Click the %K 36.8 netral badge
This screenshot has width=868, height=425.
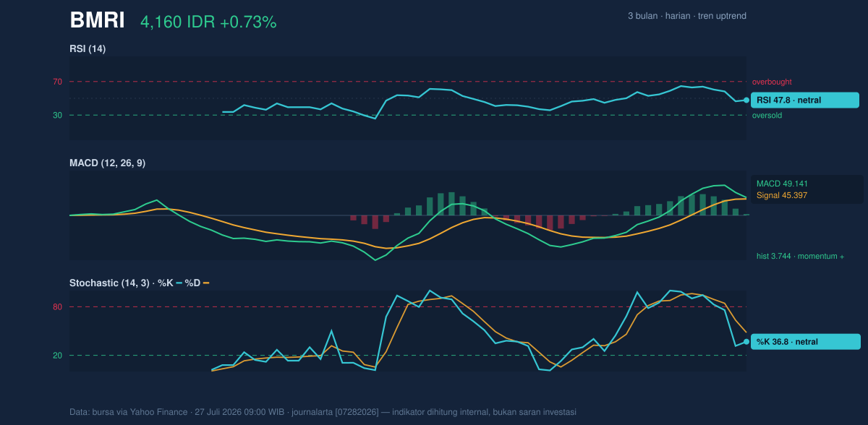point(805,342)
